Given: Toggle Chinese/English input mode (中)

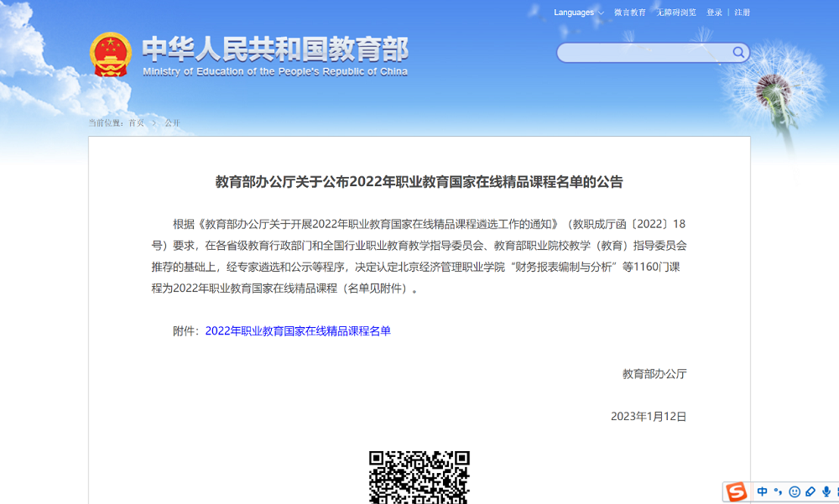Looking at the screenshot, I should (x=763, y=492).
